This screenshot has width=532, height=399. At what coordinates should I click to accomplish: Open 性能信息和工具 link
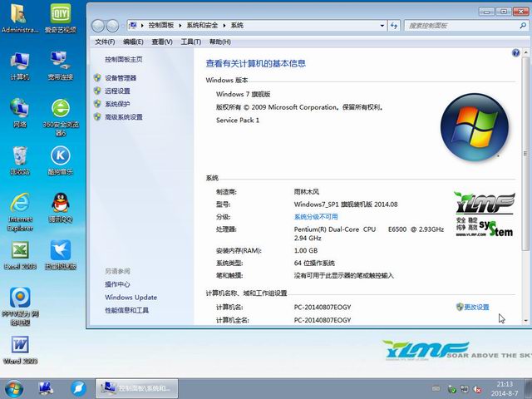pyautogui.click(x=126, y=310)
